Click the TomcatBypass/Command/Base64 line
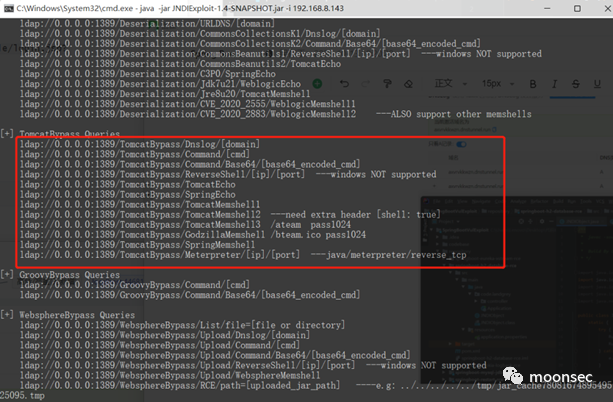This screenshot has height=402, width=613. 190,164
